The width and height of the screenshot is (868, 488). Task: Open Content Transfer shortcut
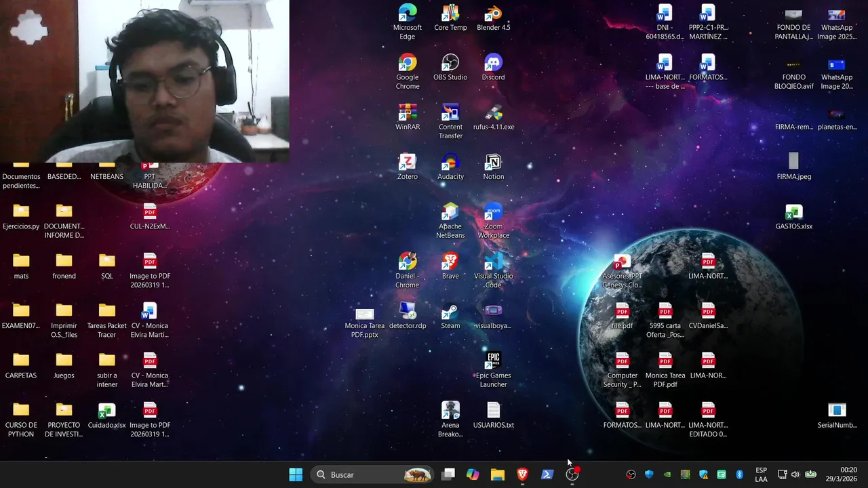tap(450, 121)
